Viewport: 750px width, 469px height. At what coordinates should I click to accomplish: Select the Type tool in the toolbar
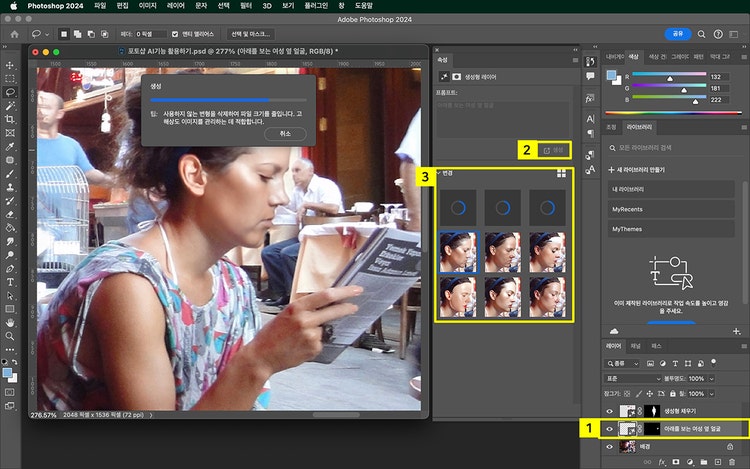(10, 282)
